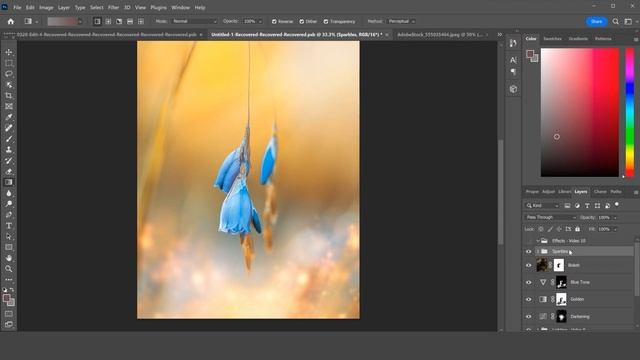This screenshot has height=360, width=640.
Task: Show more document tabs with double arrow
Action: [500, 35]
